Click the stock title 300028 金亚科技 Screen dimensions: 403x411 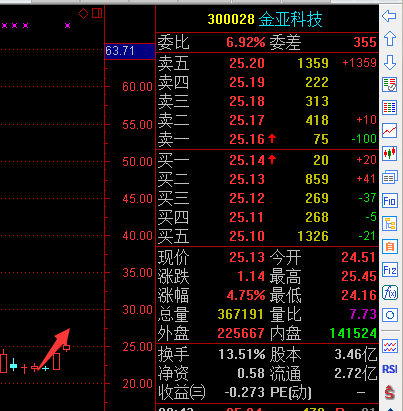265,19
